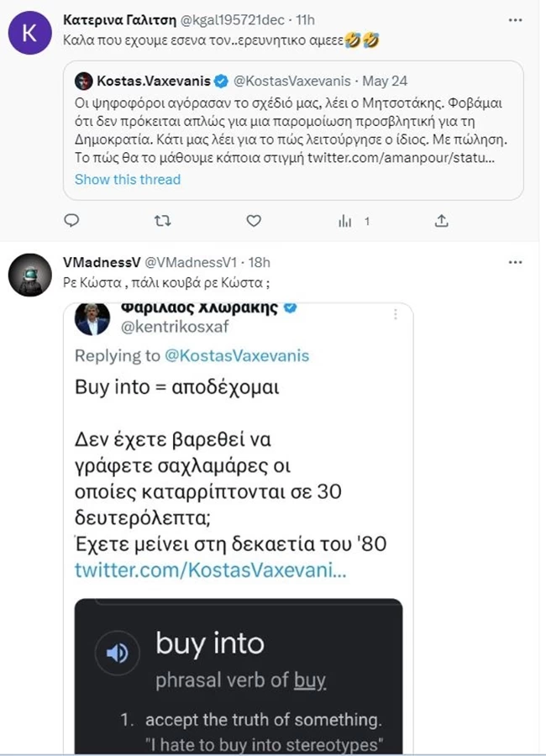
Task: Open the embedded tweet's three-dot menu
Action: 396,312
